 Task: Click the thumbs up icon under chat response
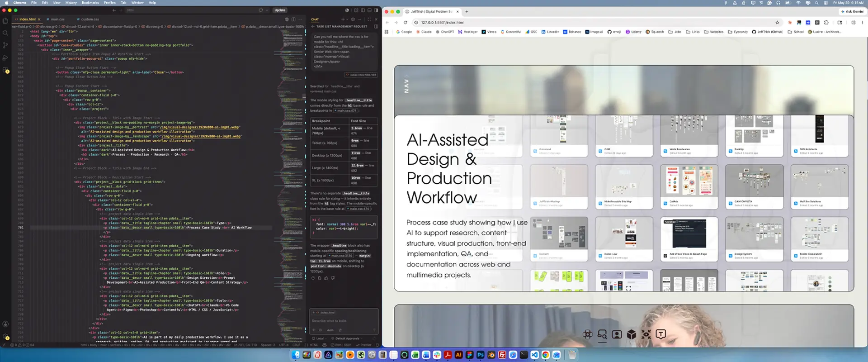[x=326, y=278]
